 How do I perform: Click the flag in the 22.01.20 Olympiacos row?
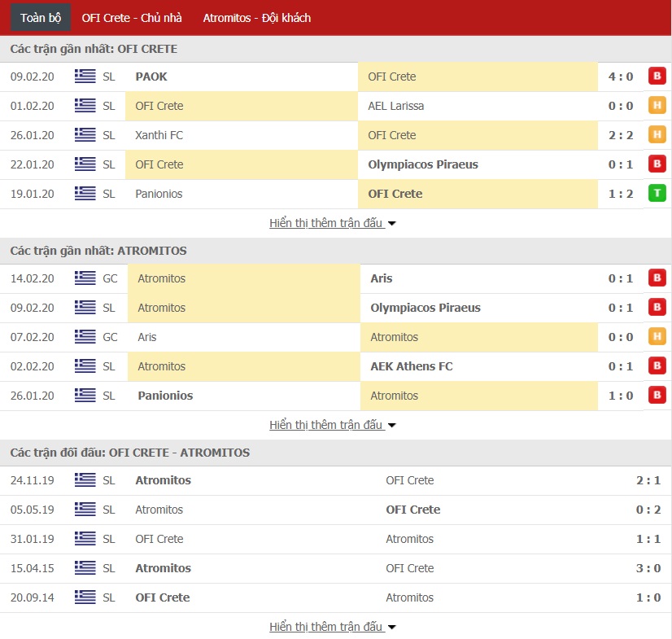85,164
